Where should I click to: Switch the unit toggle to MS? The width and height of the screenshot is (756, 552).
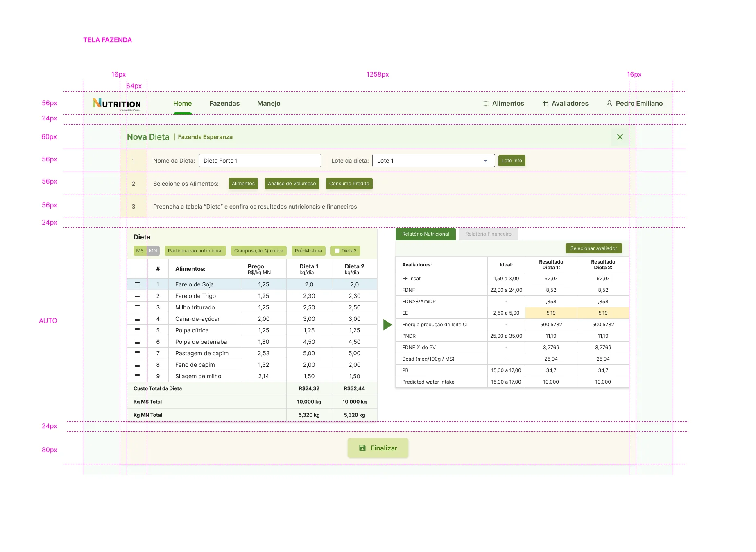pos(140,251)
